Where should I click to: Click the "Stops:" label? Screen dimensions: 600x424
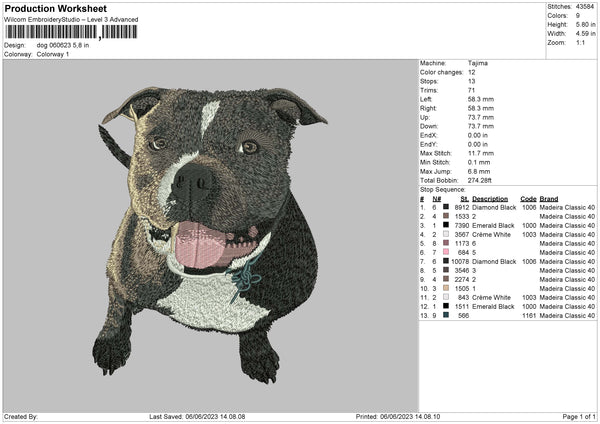[428, 81]
